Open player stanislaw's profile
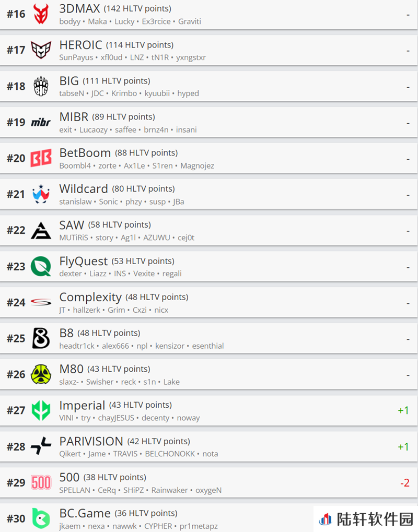This screenshot has height=532, width=418. [x=75, y=202]
